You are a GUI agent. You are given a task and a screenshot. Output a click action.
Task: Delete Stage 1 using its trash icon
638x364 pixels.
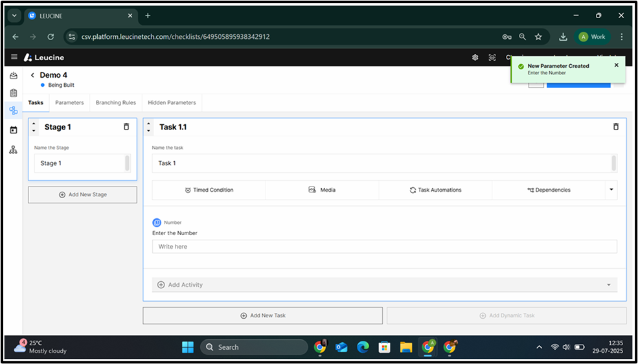pos(126,127)
